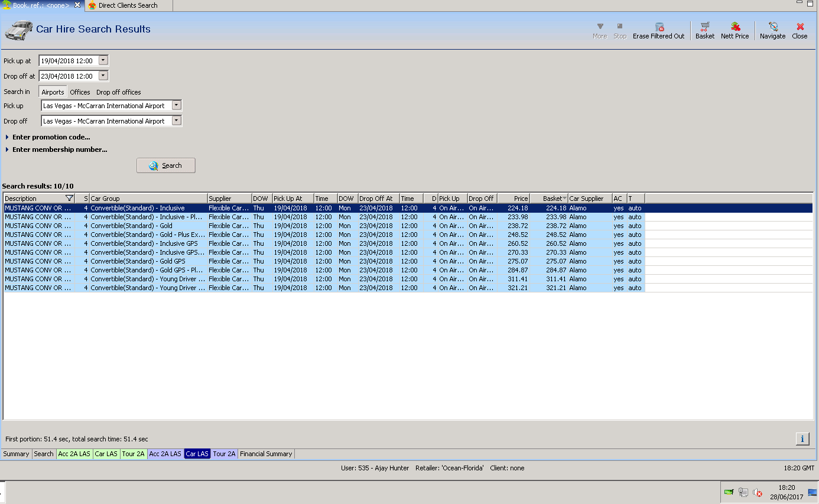
Task: Open the Pick up at date dropdown
Action: click(103, 60)
